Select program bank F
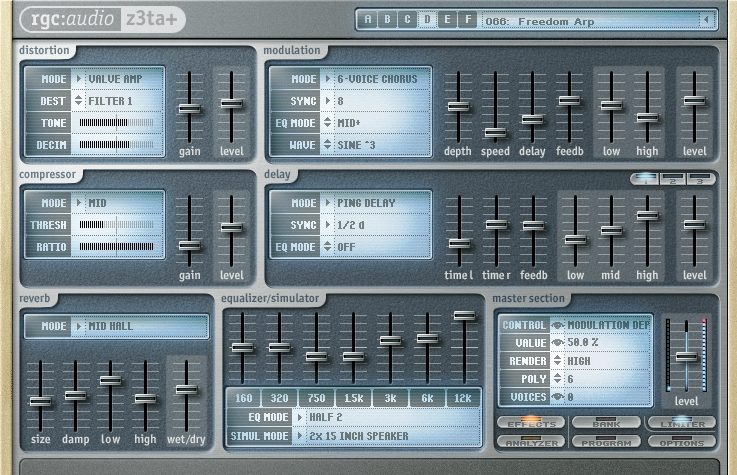737x475 pixels. pos(468,20)
